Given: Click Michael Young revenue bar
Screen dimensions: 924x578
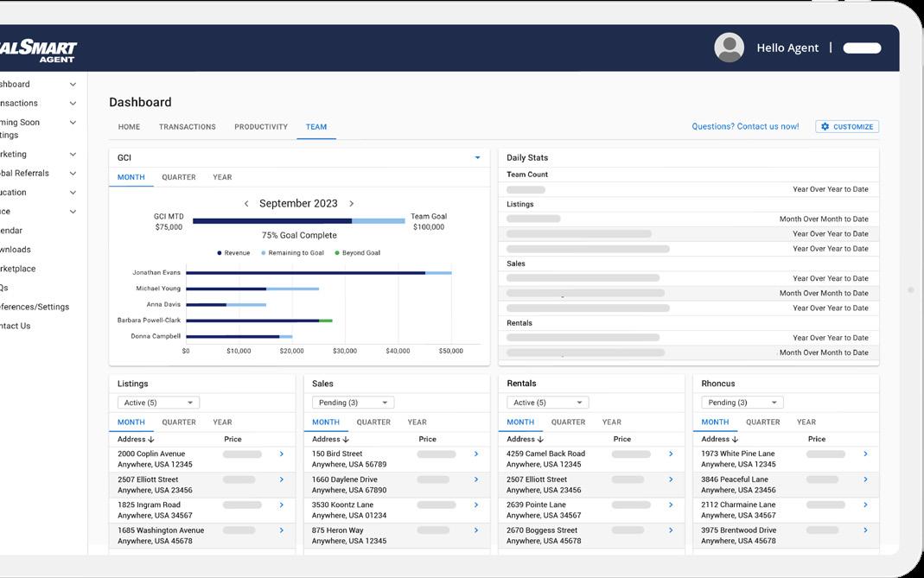Looking at the screenshot, I should click(x=226, y=289).
